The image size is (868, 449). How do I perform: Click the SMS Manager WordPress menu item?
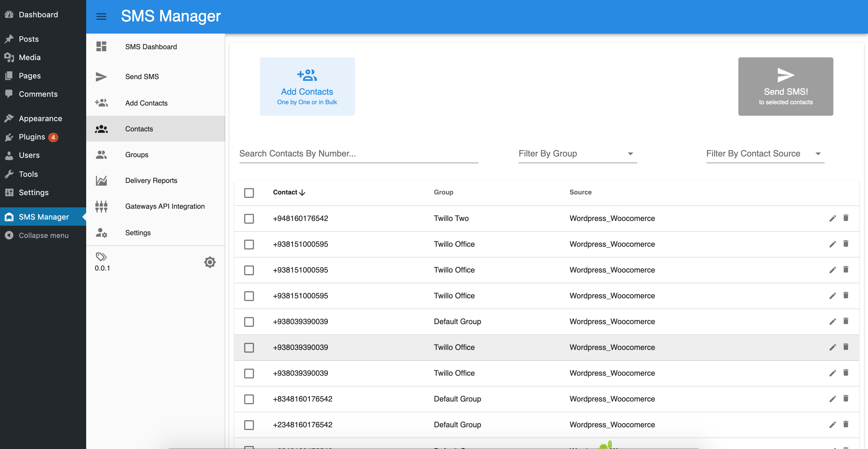point(43,217)
